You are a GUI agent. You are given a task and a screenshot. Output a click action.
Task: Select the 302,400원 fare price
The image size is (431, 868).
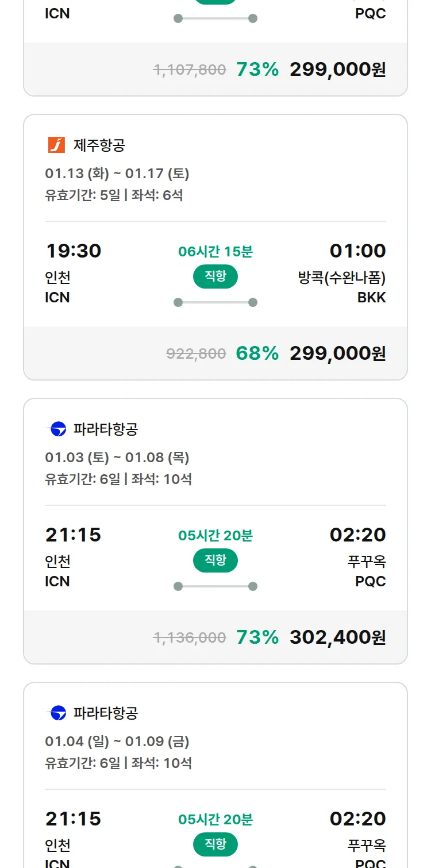[x=337, y=637]
